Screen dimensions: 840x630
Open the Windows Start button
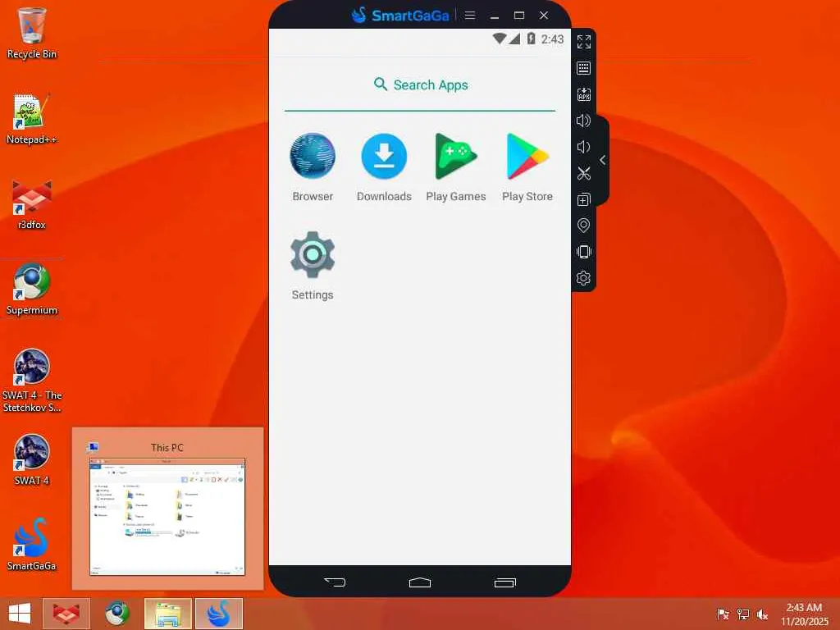20,614
